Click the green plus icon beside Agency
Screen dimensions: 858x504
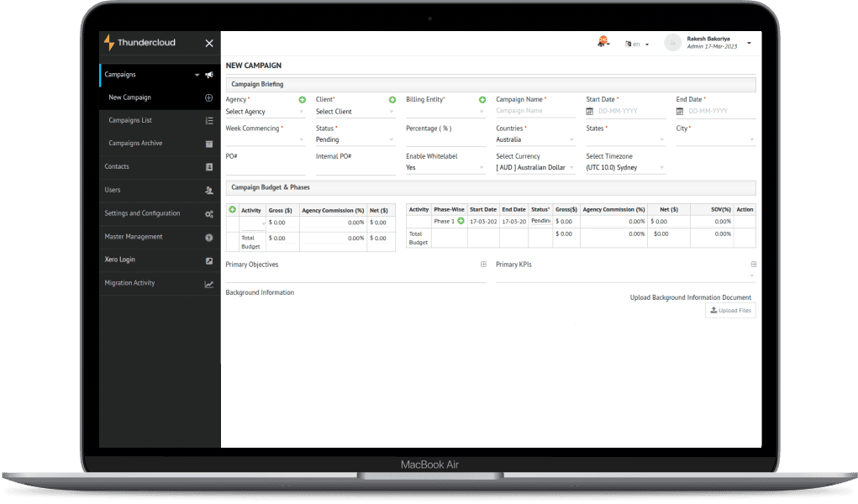303,100
